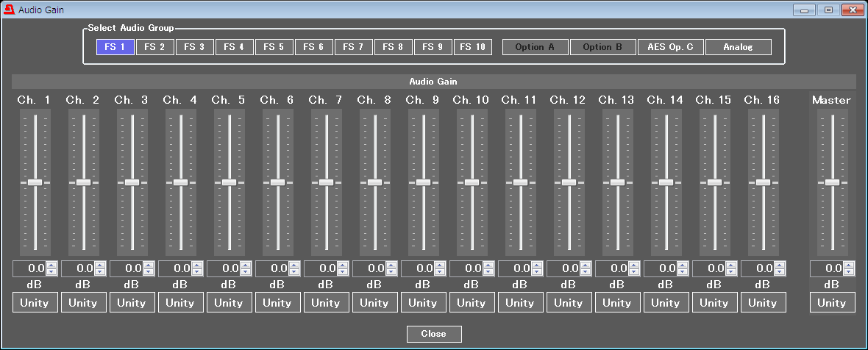The width and height of the screenshot is (868, 350).
Task: Select the FS 10 audio group
Action: click(x=472, y=47)
